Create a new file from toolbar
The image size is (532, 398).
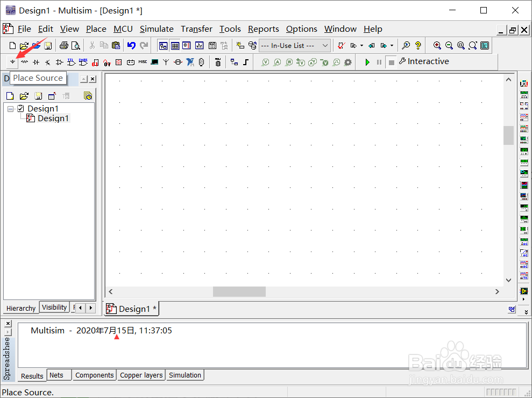12,45
